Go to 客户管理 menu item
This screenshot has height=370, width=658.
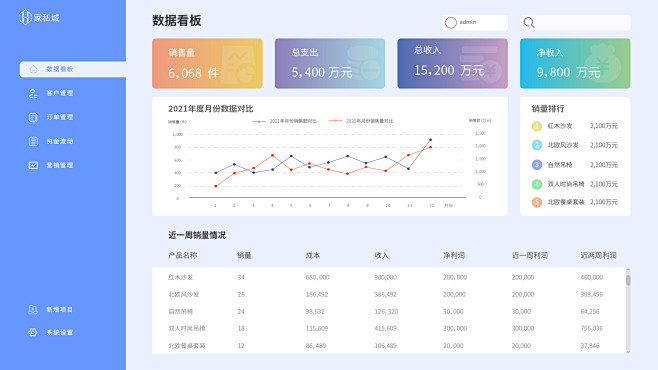pos(60,93)
